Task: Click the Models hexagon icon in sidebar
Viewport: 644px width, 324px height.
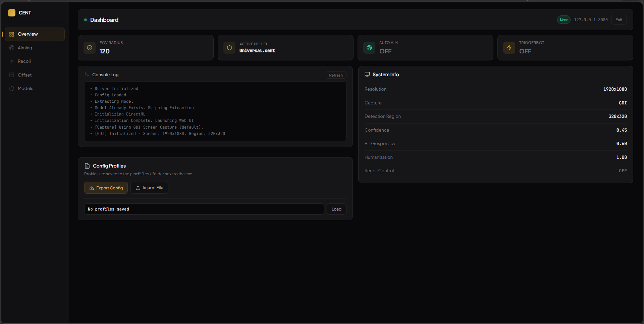Action: pyautogui.click(x=12, y=89)
